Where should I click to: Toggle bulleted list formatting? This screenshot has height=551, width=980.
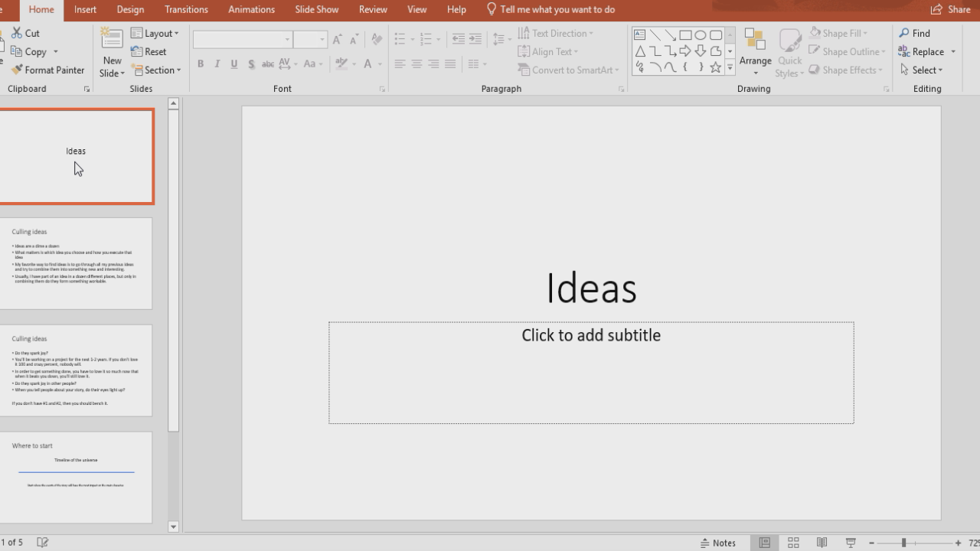coord(401,39)
